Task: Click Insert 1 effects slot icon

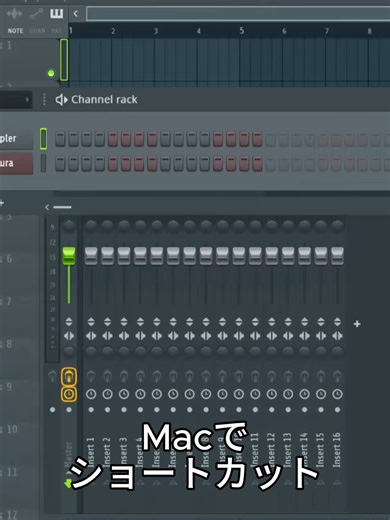Action: (x=91, y=377)
